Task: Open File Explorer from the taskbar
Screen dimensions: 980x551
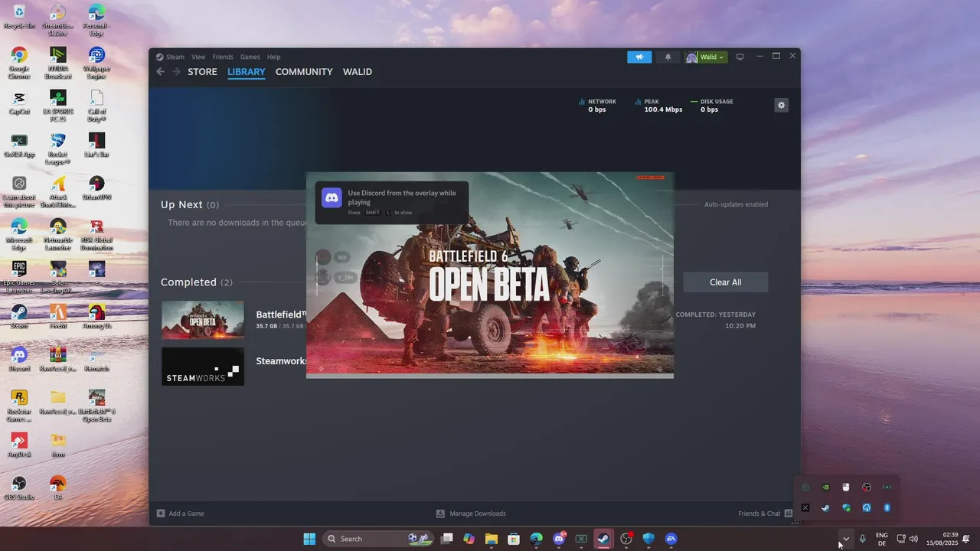Action: click(x=491, y=539)
